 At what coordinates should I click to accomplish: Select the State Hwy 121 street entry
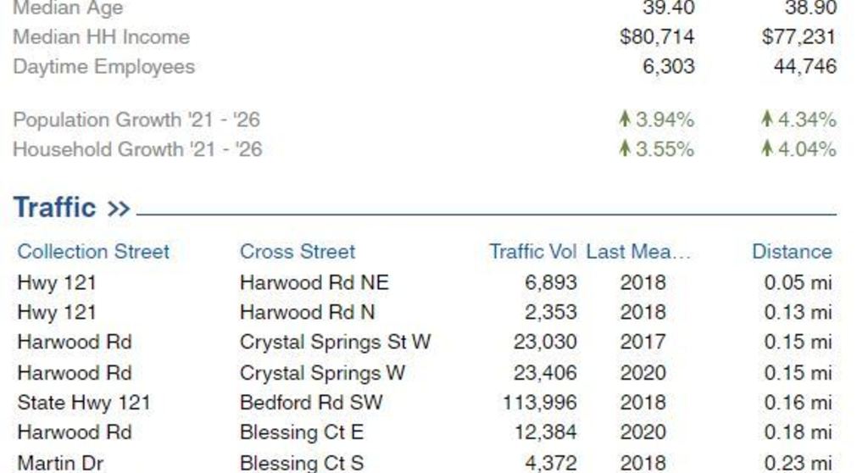click(84, 403)
